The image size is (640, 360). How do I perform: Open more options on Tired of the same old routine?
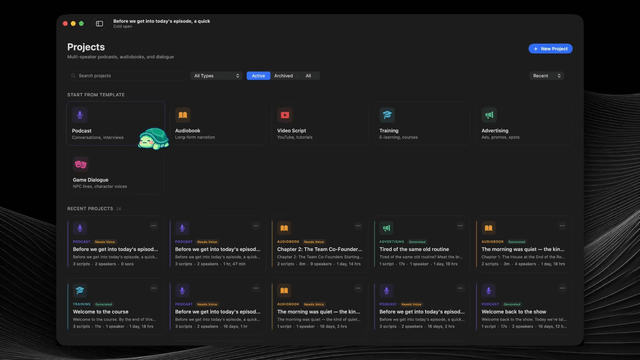pyautogui.click(x=460, y=226)
